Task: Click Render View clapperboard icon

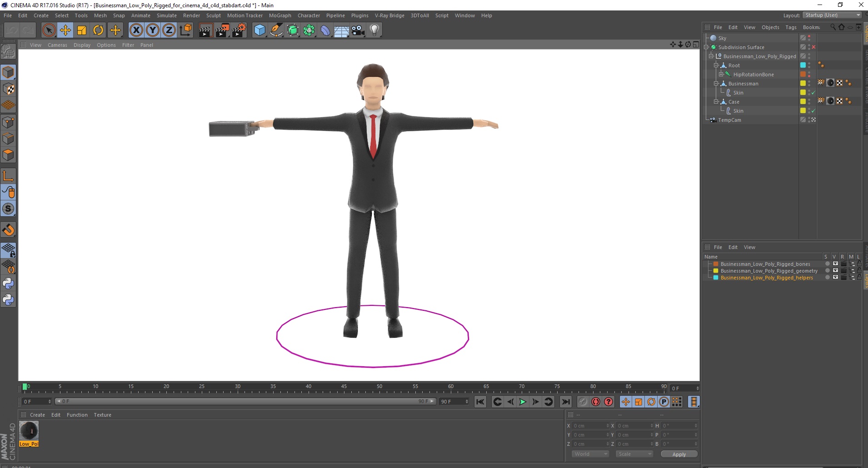Action: [x=205, y=30]
